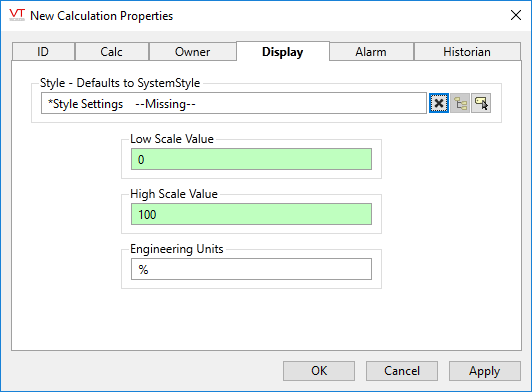Select the Engineering Units text box
Screen dimensions: 532x392
coord(251,269)
